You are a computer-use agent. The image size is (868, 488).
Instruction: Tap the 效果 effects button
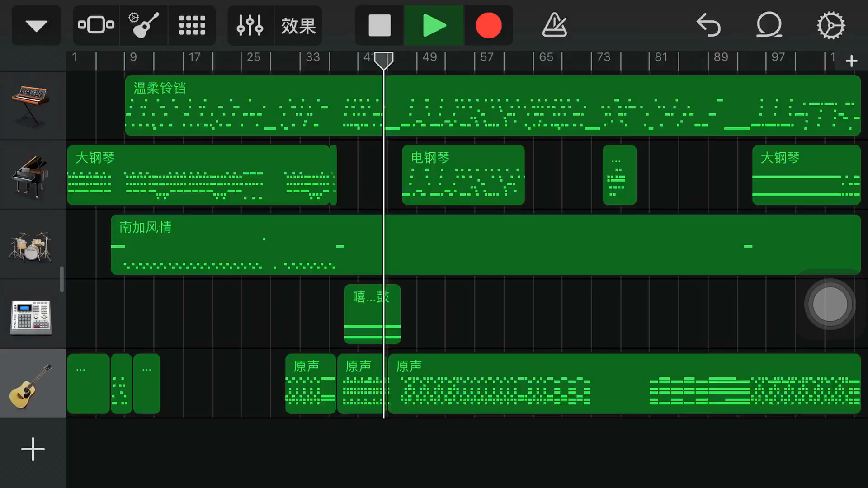(298, 25)
